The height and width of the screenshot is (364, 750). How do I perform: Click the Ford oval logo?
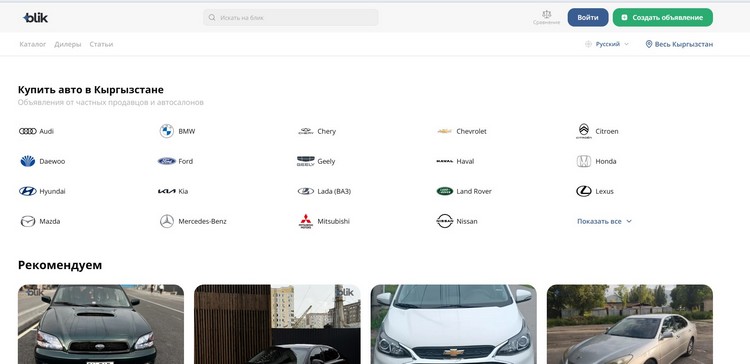click(x=166, y=161)
